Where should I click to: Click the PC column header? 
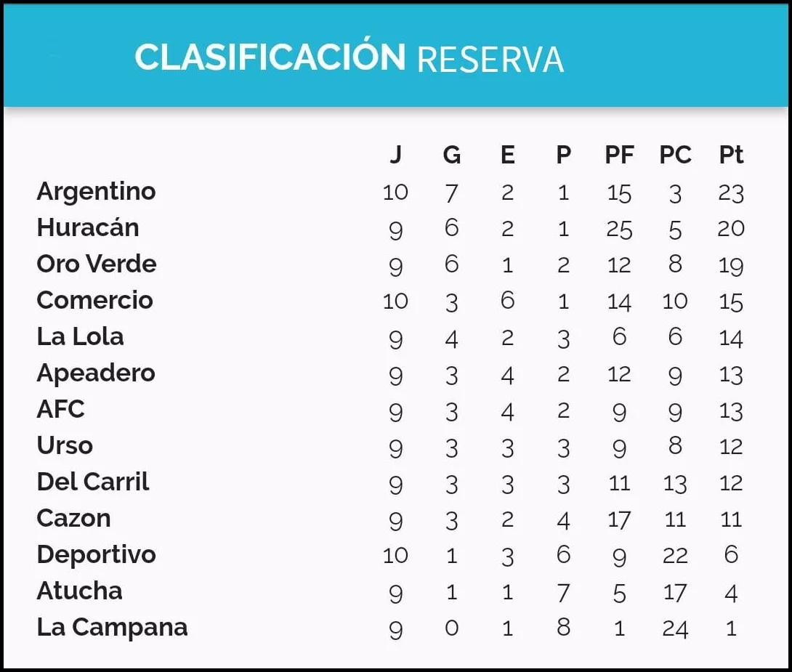coord(675,155)
